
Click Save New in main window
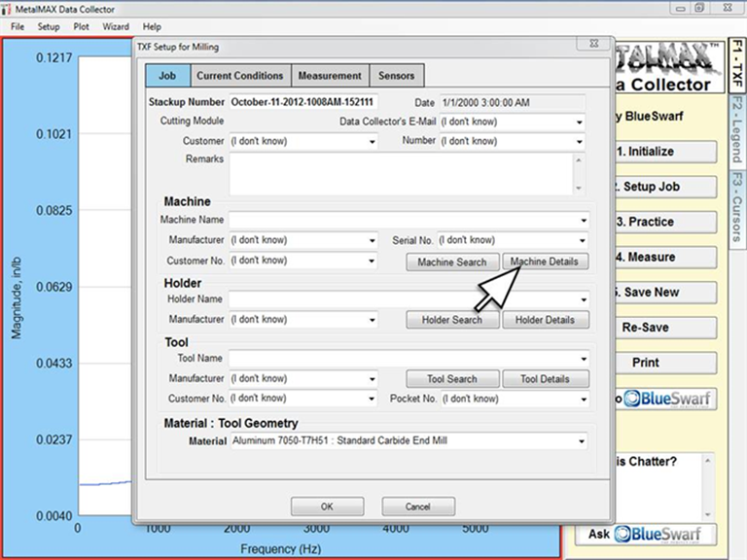[665, 293]
